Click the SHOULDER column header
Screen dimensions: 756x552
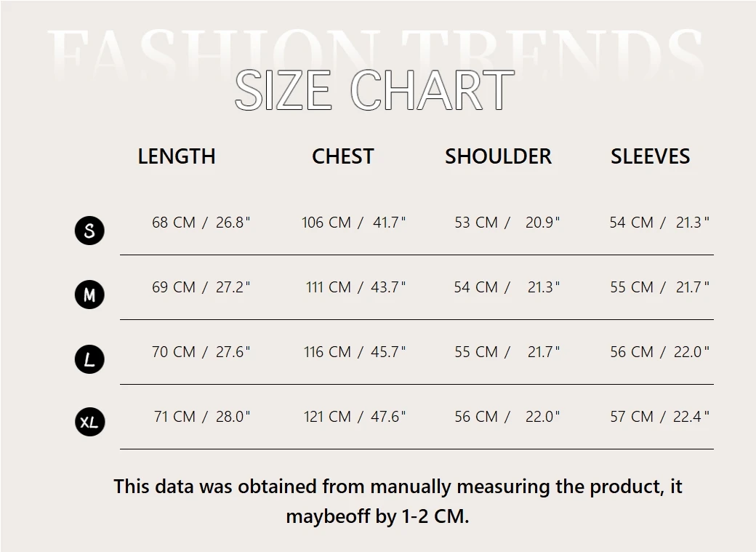click(498, 156)
